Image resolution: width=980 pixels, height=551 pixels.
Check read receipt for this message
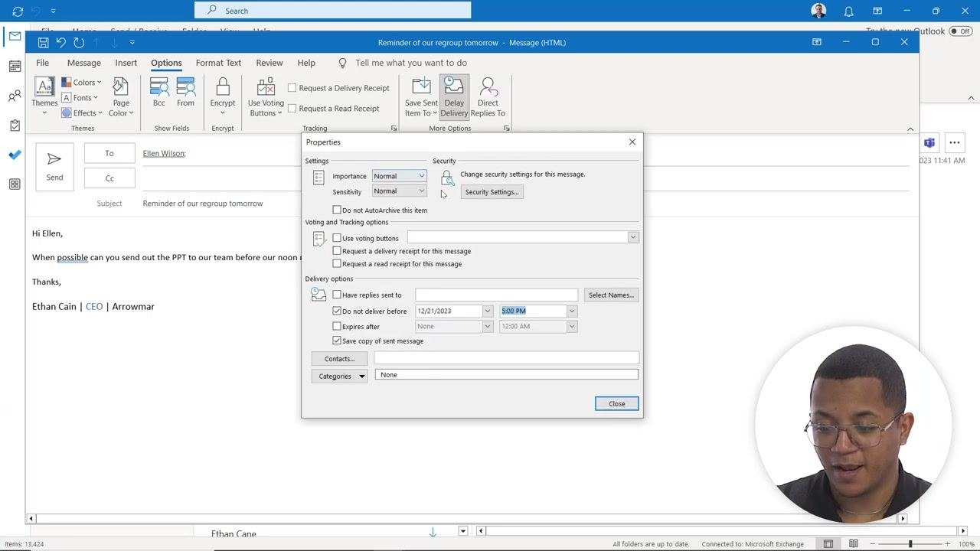(337, 264)
